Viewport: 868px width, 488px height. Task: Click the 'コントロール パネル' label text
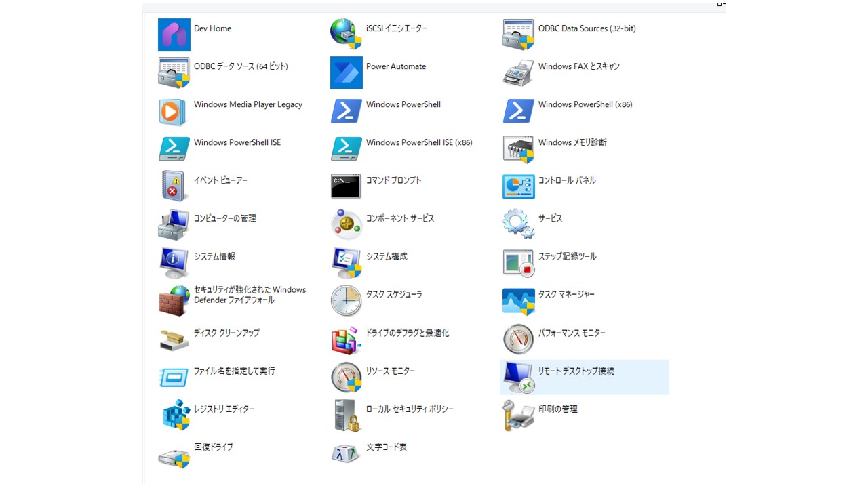[567, 180]
